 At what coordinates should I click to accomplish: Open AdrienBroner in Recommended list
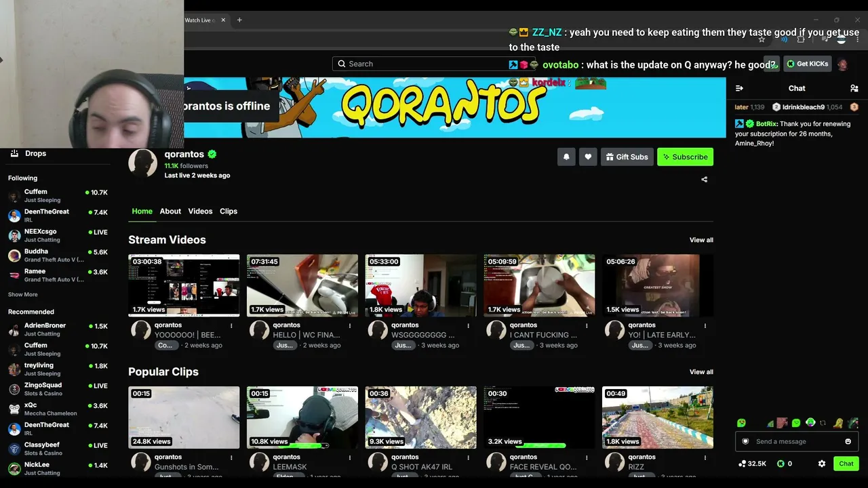(x=58, y=329)
